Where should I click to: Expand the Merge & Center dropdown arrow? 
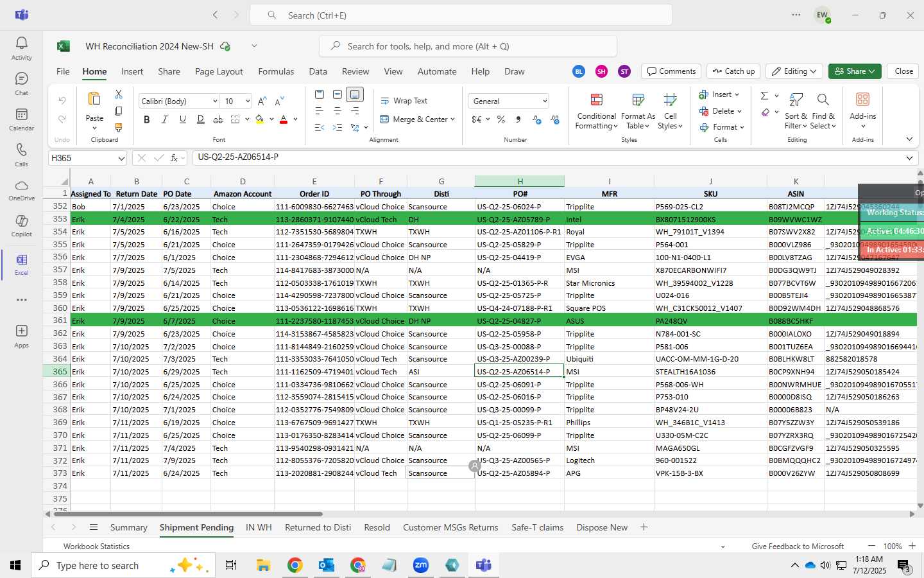click(x=452, y=119)
